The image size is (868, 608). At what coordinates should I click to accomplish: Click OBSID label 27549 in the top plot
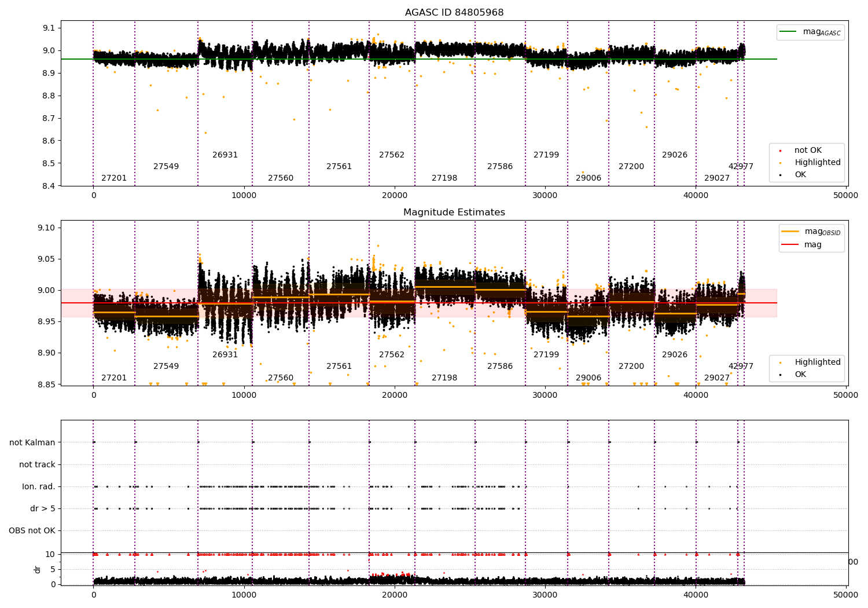tap(166, 167)
